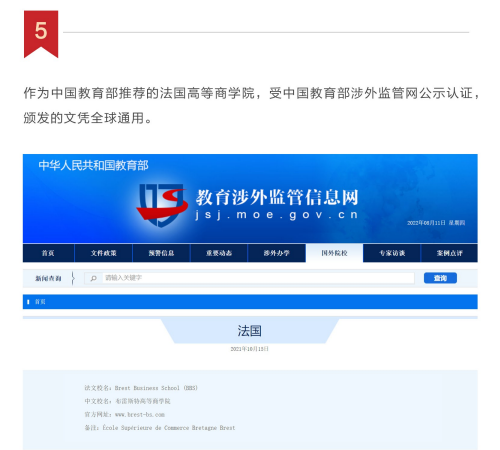The height and width of the screenshot is (450, 500).
Task: Click the École Supérieure de Commerce remark line
Action: tap(160, 428)
